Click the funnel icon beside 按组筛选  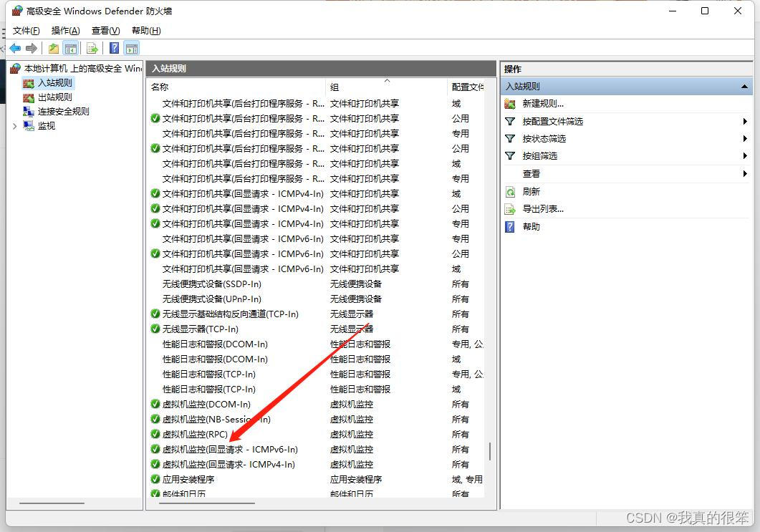[510, 155]
